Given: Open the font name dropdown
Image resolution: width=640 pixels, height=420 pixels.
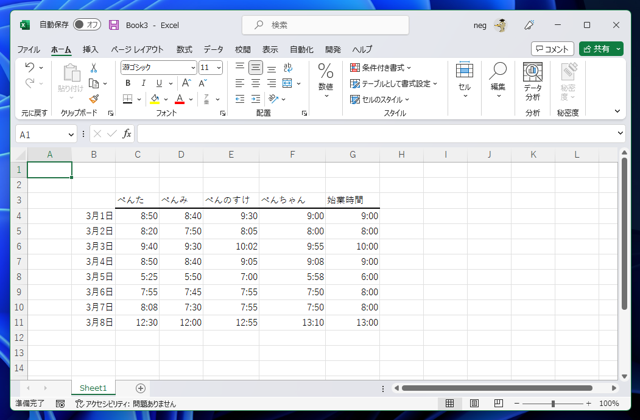Looking at the screenshot, I should [193, 68].
